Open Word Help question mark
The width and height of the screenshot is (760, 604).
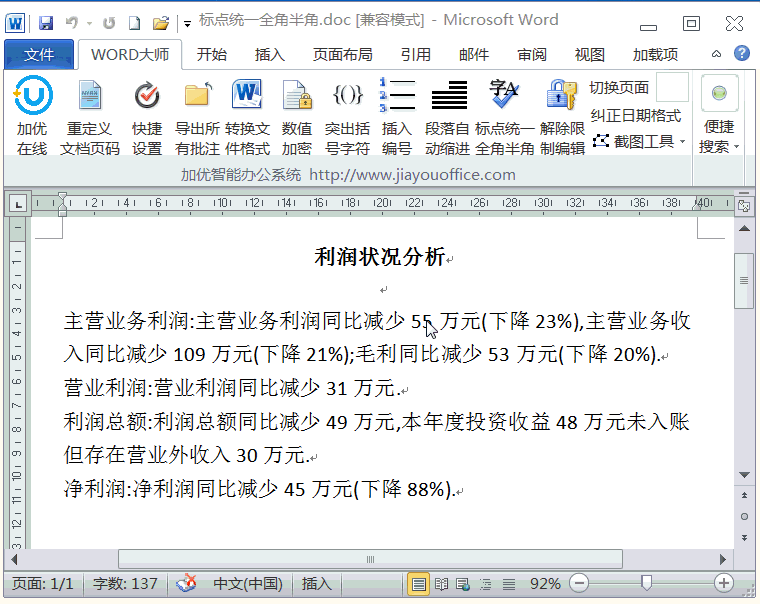coord(742,53)
